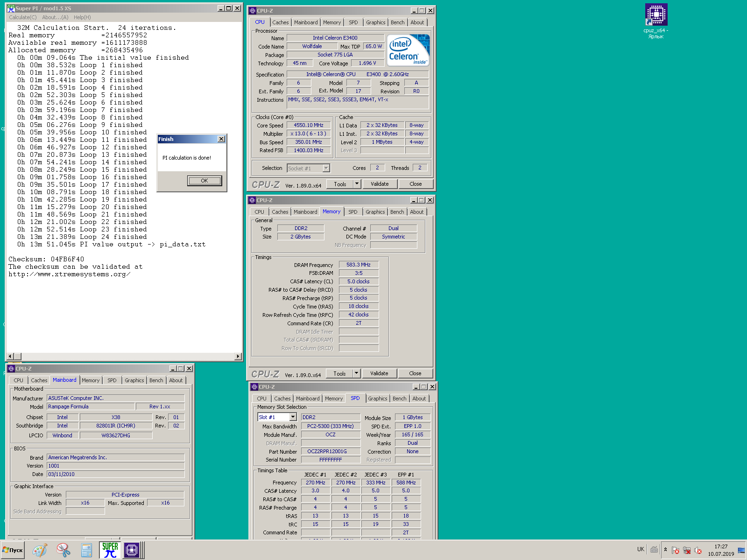Click Tools button in CPU-Z Memory window
Screen dimensions: 747x560
click(x=339, y=373)
